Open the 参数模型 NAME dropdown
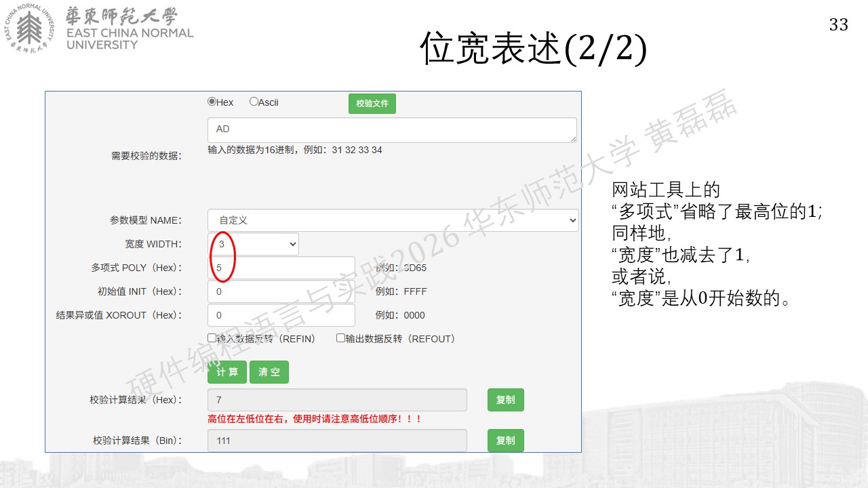The width and height of the screenshot is (868, 488). click(393, 220)
